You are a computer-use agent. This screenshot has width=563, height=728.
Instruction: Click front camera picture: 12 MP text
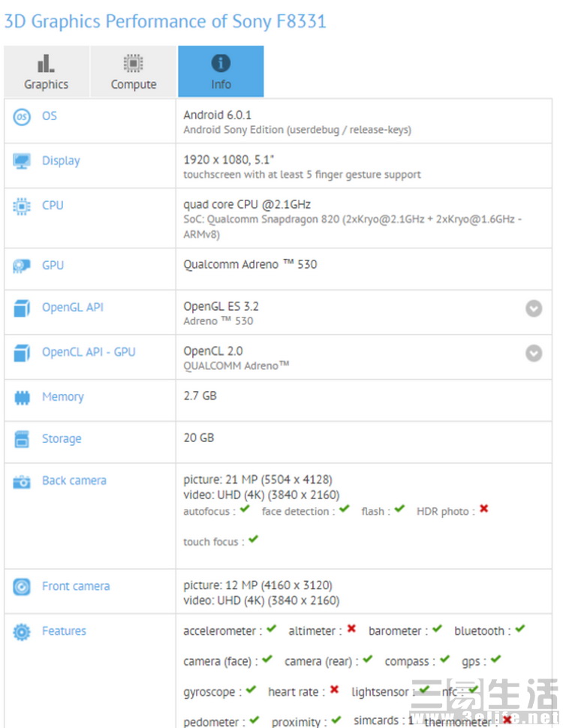tap(257, 585)
